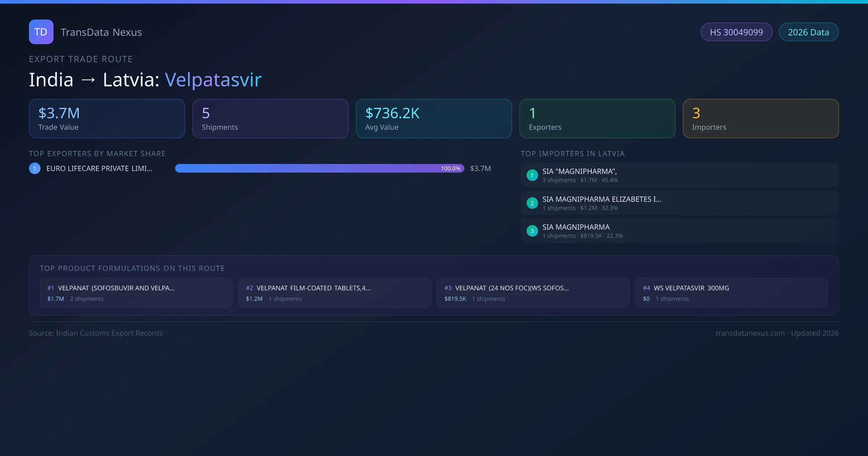The height and width of the screenshot is (456, 868).
Task: Click the TD logo icon
Action: [x=41, y=32]
